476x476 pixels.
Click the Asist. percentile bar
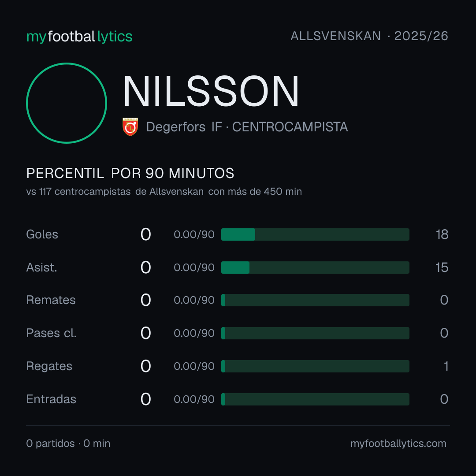315,268
